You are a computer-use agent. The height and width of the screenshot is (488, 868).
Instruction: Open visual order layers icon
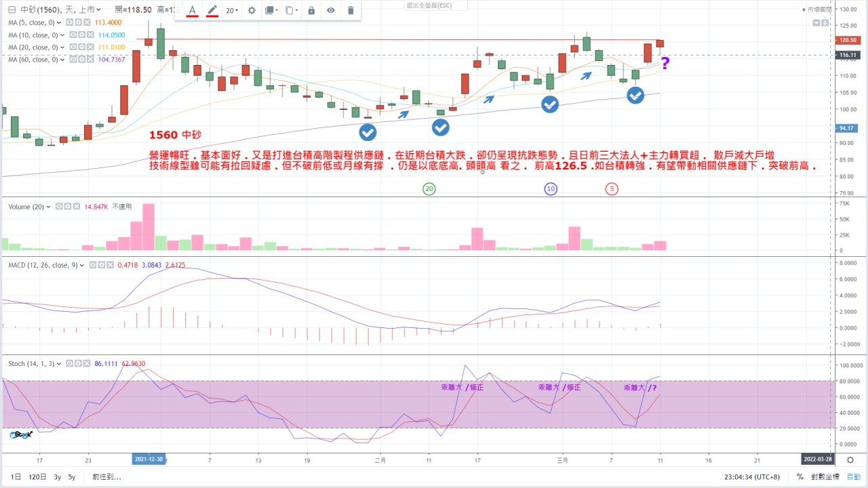(x=271, y=10)
